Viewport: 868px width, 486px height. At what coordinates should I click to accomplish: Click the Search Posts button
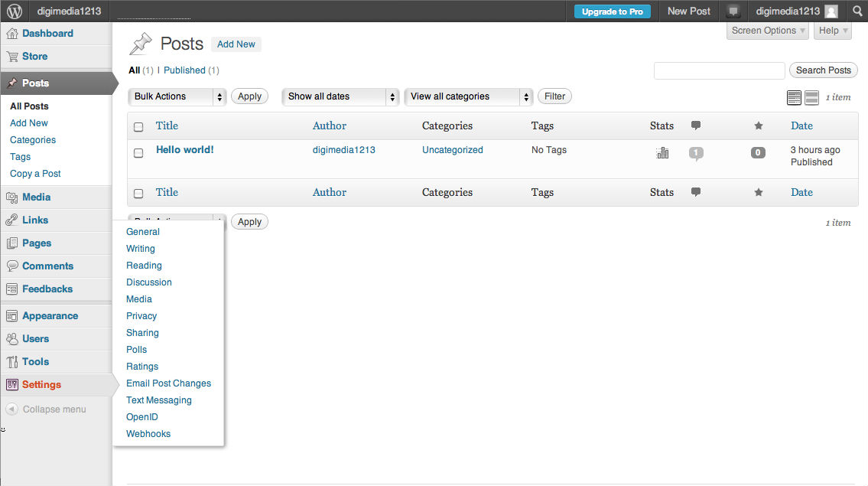point(823,70)
